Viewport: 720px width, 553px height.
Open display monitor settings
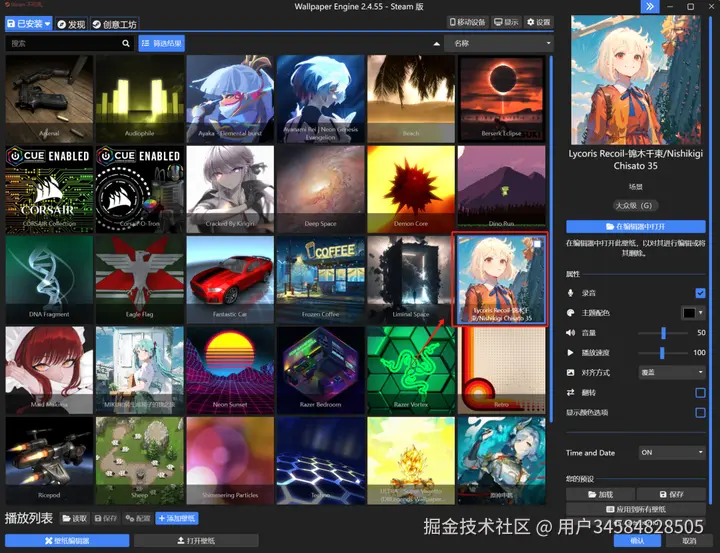(x=506, y=22)
